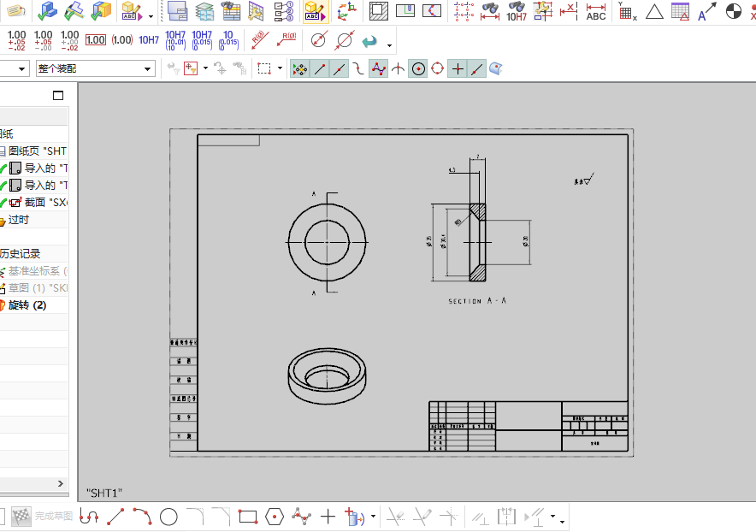Select the Polygon hexagon sketch tool

coord(275,517)
